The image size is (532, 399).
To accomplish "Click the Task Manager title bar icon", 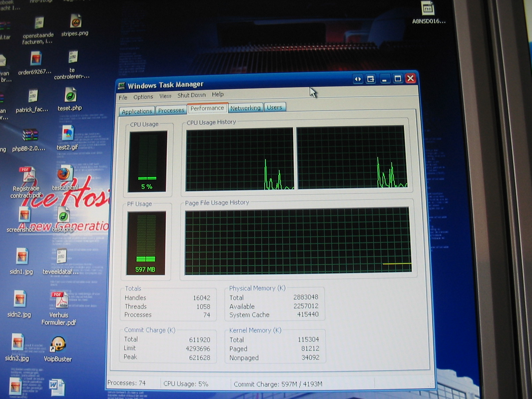I will pyautogui.click(x=122, y=86).
